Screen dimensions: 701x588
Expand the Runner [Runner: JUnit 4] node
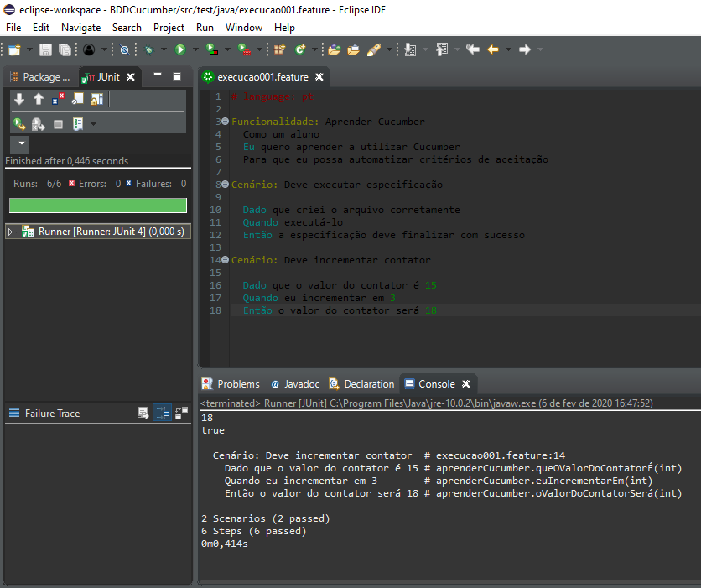click(x=11, y=232)
